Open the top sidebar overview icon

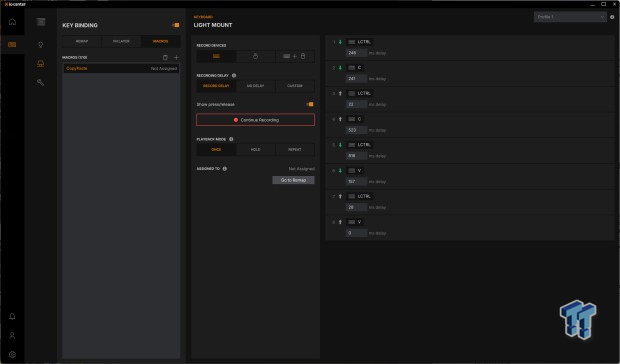(x=41, y=22)
